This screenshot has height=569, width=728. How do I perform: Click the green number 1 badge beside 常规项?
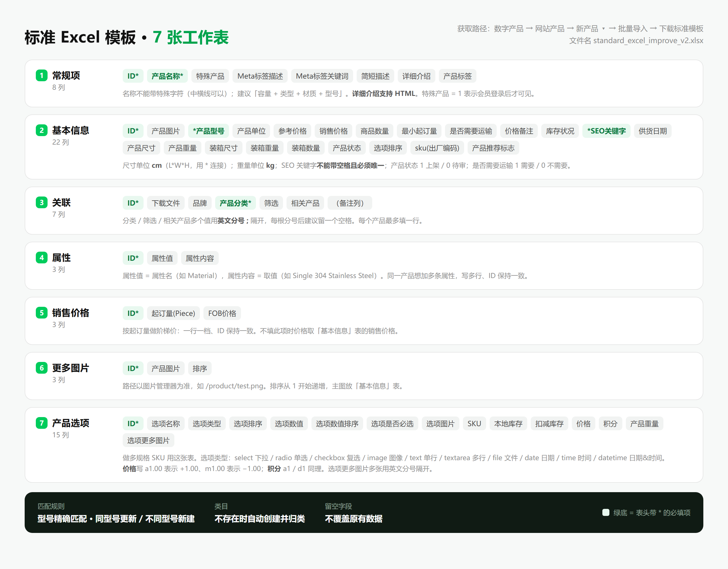[42, 76]
